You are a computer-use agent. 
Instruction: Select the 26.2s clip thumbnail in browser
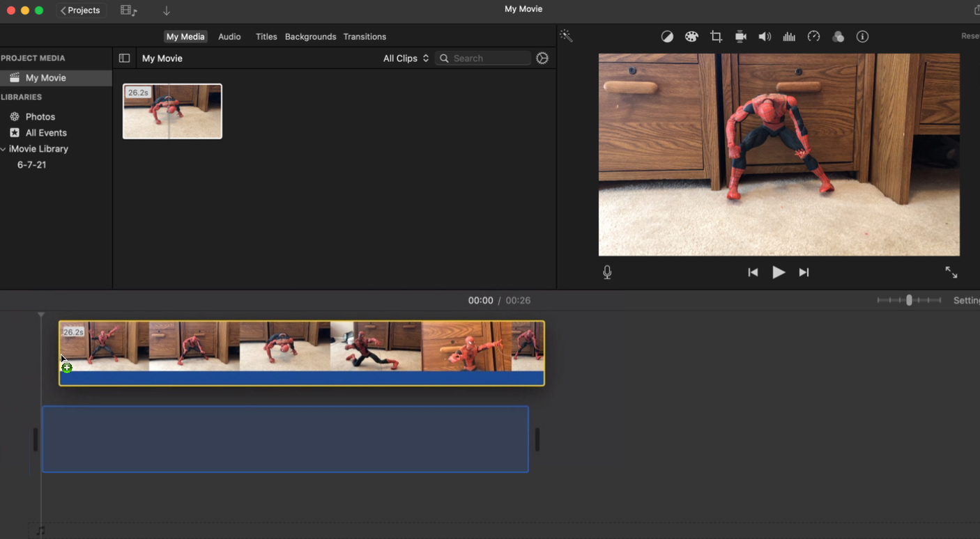(x=172, y=111)
